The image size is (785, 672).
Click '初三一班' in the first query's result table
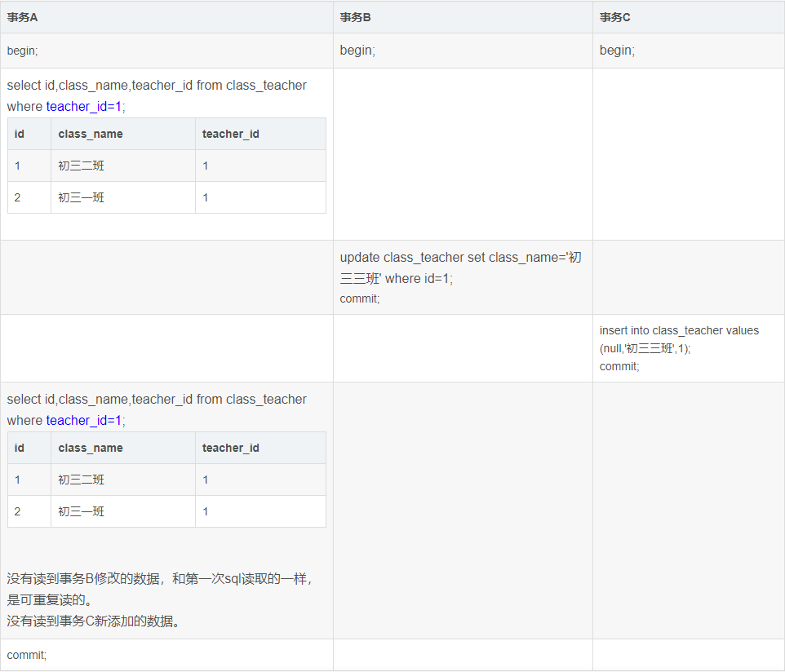(x=81, y=197)
